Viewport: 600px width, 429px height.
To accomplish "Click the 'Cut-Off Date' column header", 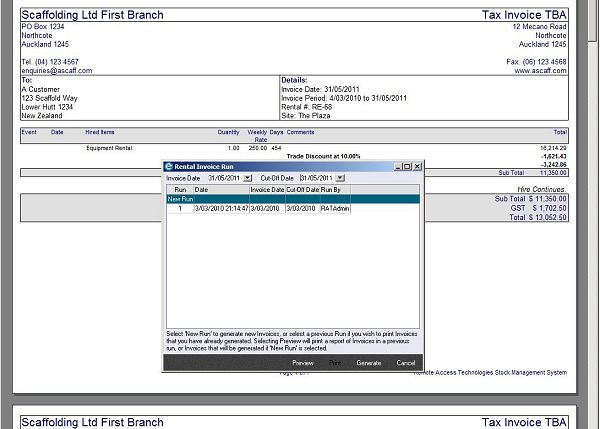I will tap(302, 189).
